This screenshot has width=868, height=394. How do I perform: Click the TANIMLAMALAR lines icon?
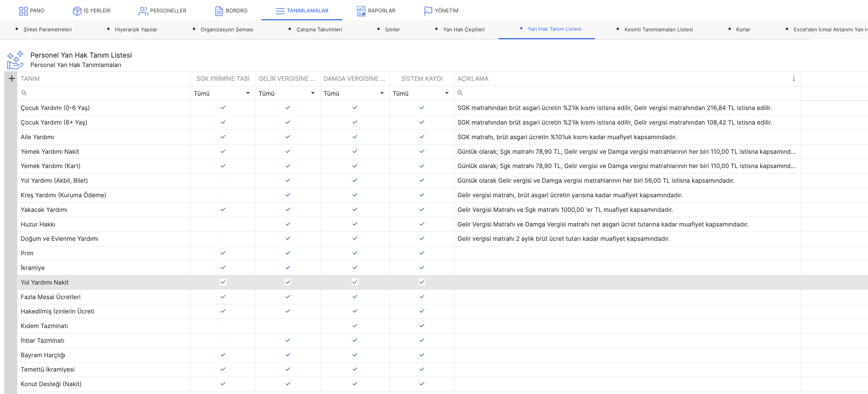click(280, 11)
